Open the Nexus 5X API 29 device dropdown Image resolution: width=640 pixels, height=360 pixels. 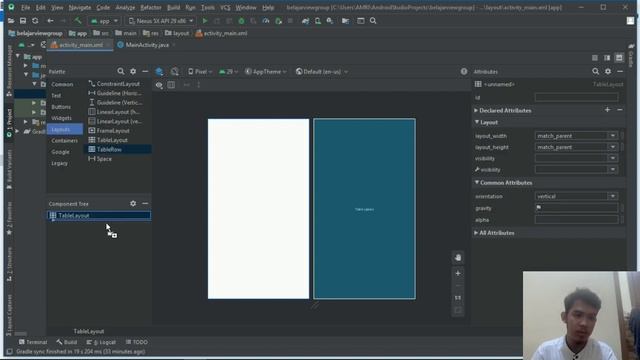click(161, 20)
